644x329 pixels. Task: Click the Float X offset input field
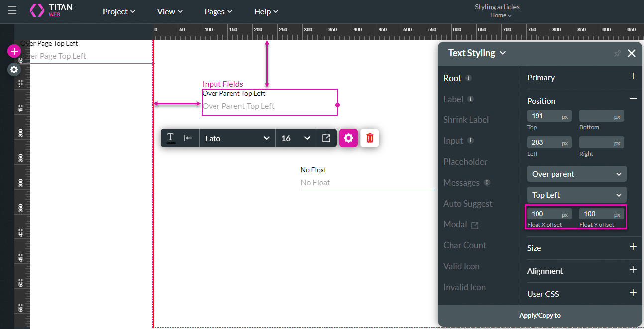pos(543,214)
